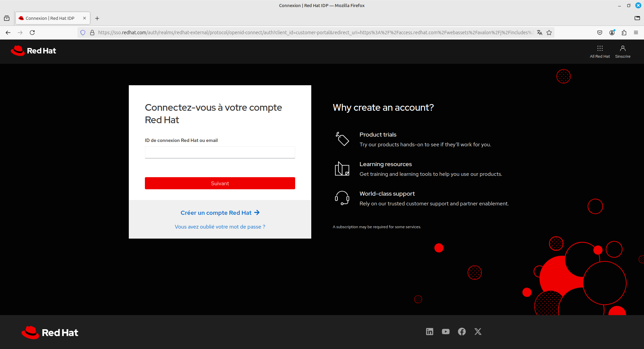The image size is (644, 349).
Task: Click 'ID de connexion Red Hat ou email' label
Action: [x=181, y=140]
